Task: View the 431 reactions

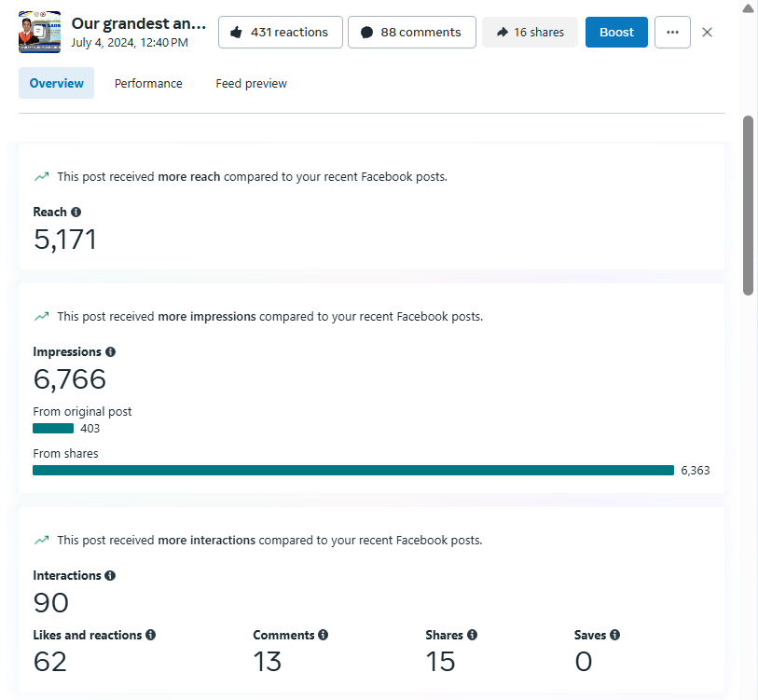Action: 280,32
